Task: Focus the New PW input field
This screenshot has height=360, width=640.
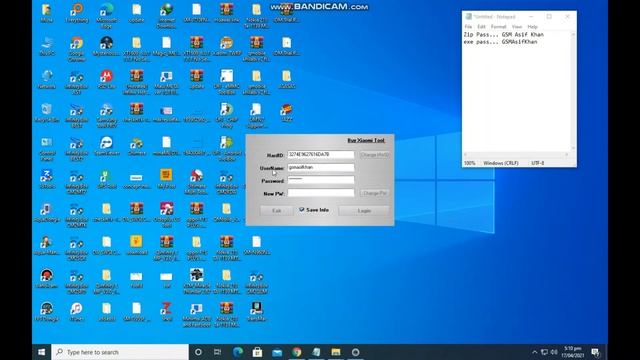Action: [x=321, y=193]
